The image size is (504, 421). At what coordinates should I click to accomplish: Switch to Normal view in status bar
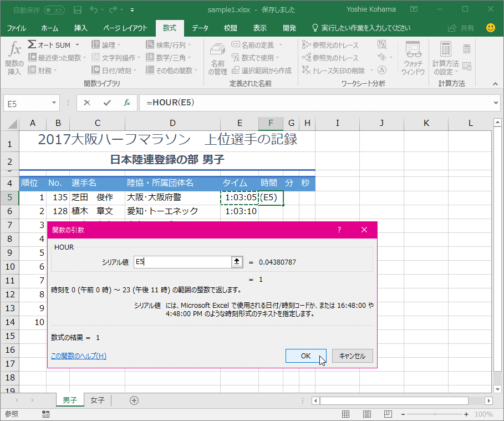point(346,414)
